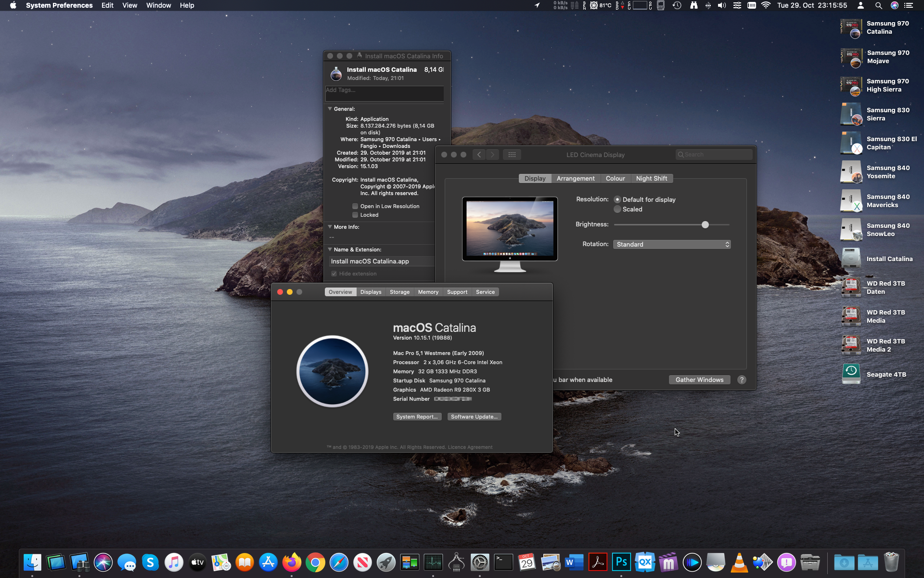Launch Microsoft Word from the Dock
Image resolution: width=924 pixels, height=578 pixels.
574,562
